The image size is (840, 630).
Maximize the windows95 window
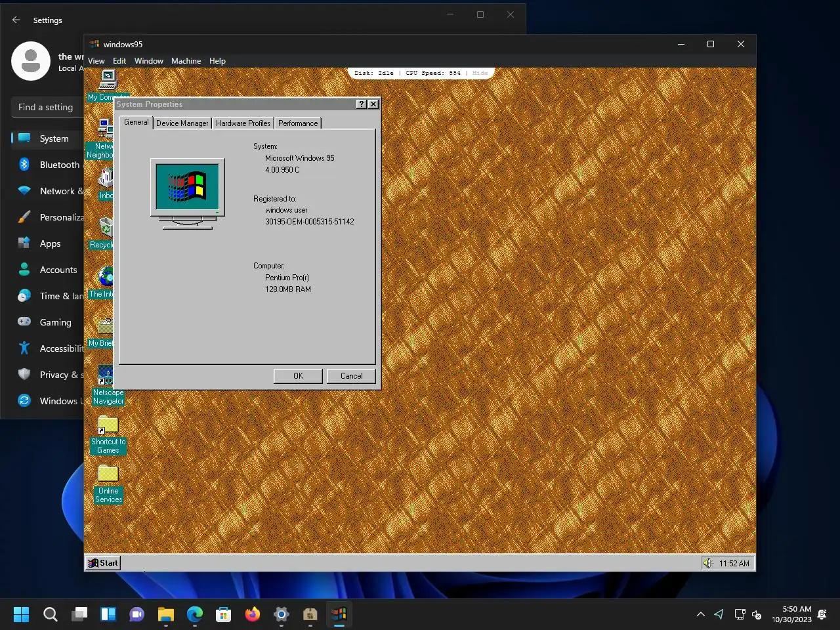tap(710, 44)
